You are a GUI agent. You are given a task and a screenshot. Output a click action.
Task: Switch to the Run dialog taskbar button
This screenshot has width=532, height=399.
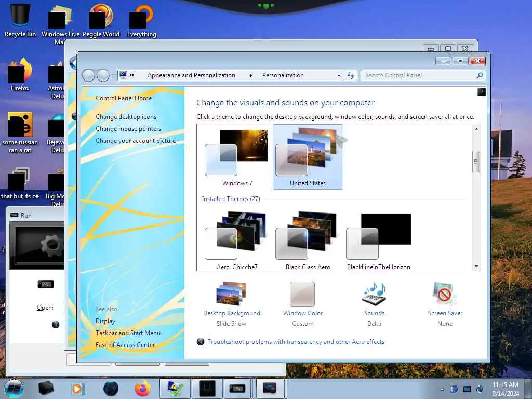tap(237, 389)
